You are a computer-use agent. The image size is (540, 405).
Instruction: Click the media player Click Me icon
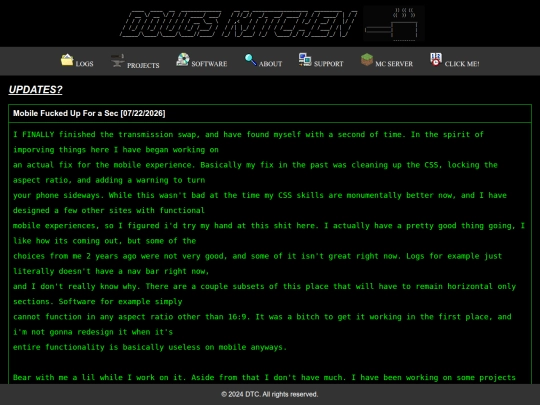436,59
